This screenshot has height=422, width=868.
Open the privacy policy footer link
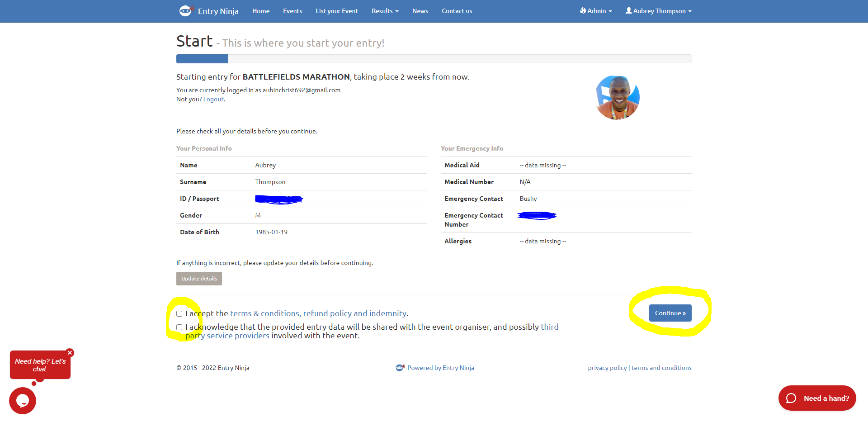pyautogui.click(x=607, y=368)
